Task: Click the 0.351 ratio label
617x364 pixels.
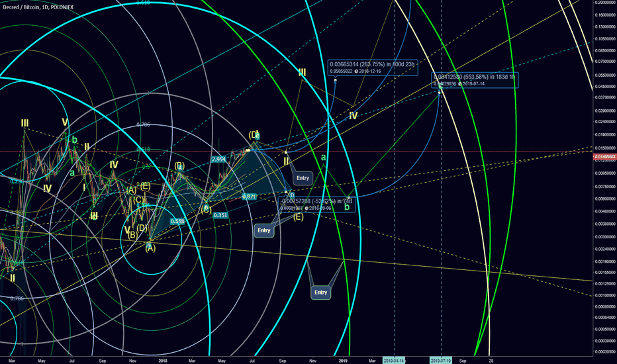Action: click(220, 215)
